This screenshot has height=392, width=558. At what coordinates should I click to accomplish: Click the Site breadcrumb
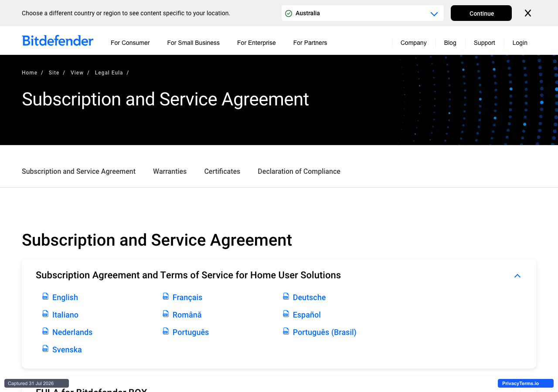(54, 73)
